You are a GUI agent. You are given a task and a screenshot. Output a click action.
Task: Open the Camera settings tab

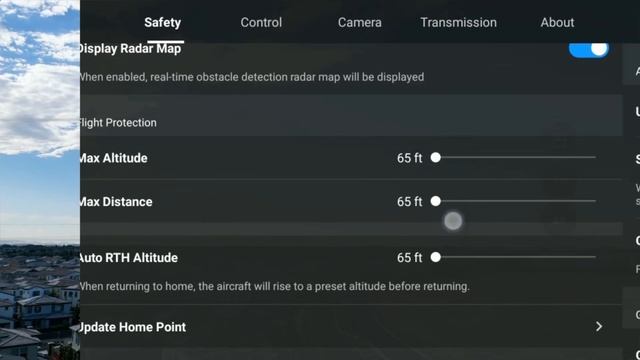click(360, 22)
